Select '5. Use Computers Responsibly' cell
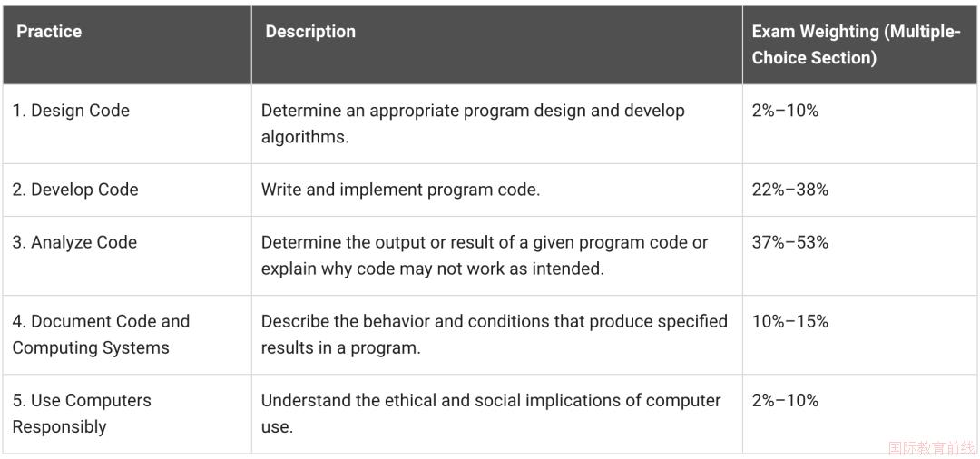This screenshot has height=459, width=980. (x=82, y=414)
